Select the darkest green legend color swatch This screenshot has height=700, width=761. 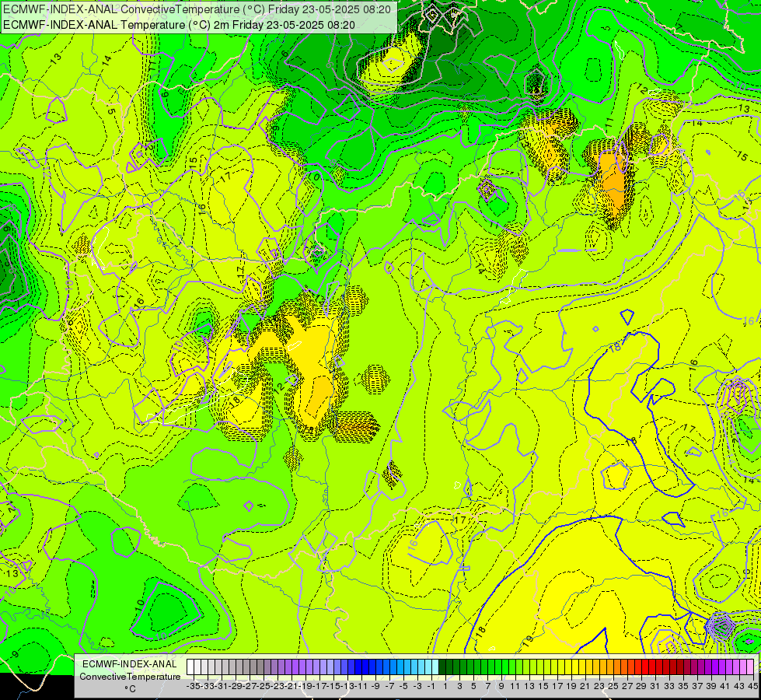coord(442,667)
